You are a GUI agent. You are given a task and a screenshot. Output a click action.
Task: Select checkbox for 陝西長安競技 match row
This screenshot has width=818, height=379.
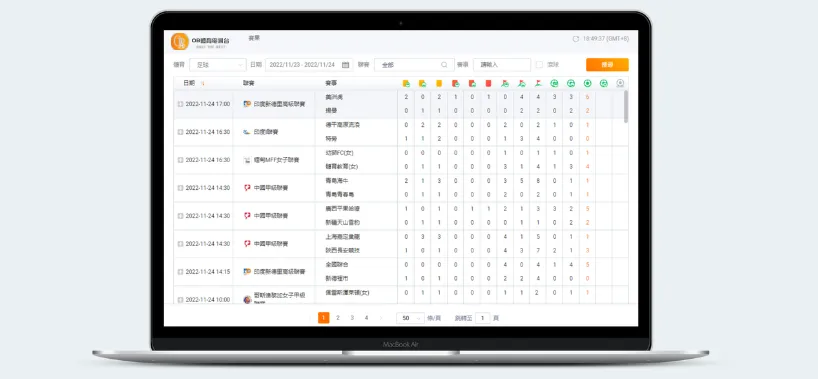tap(181, 244)
